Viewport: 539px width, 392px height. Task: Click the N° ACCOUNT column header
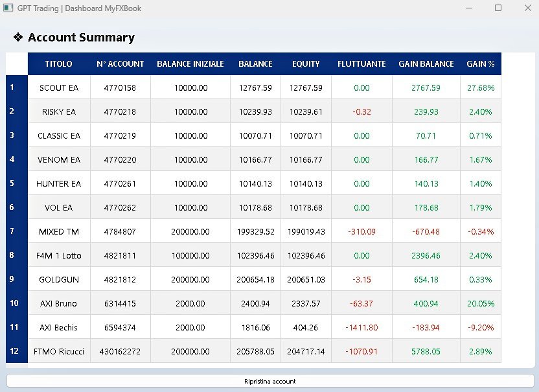pos(120,64)
